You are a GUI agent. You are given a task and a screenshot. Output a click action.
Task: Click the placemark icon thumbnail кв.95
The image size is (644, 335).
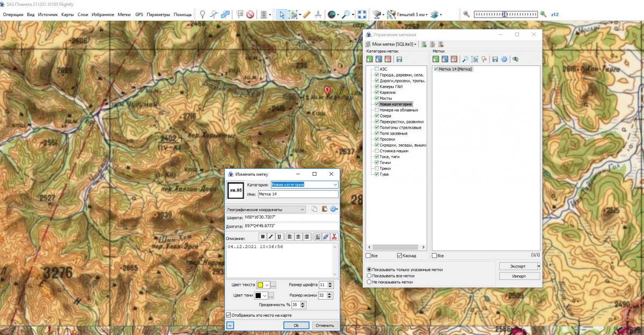coord(236,190)
